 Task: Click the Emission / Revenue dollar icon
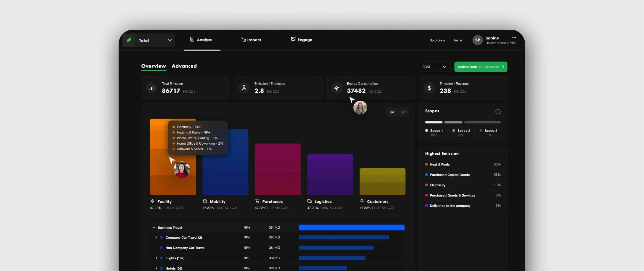[429, 88]
